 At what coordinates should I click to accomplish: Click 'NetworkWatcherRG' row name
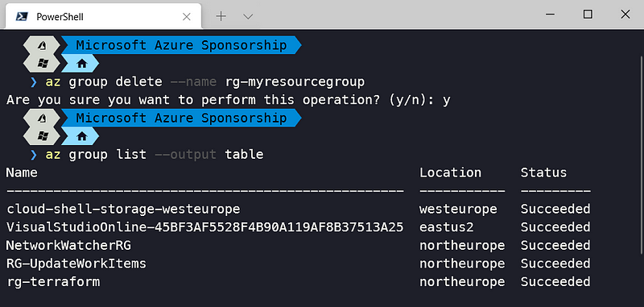(68, 245)
